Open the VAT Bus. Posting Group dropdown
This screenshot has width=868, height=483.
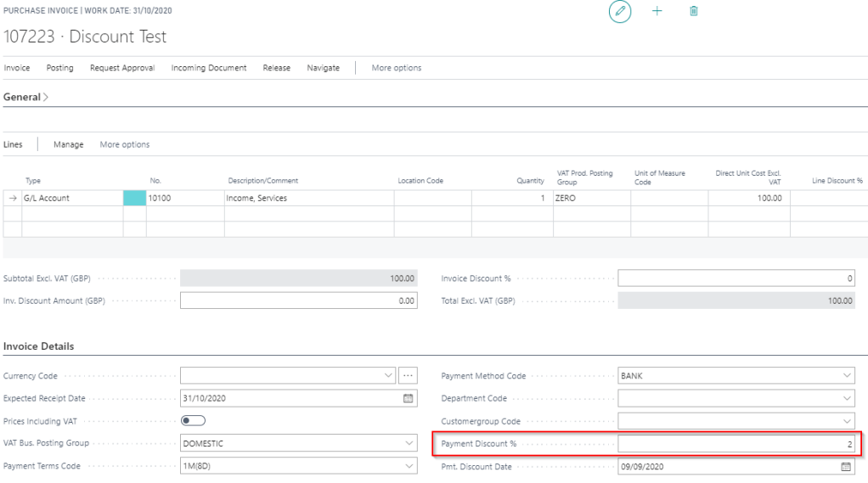pyautogui.click(x=409, y=443)
